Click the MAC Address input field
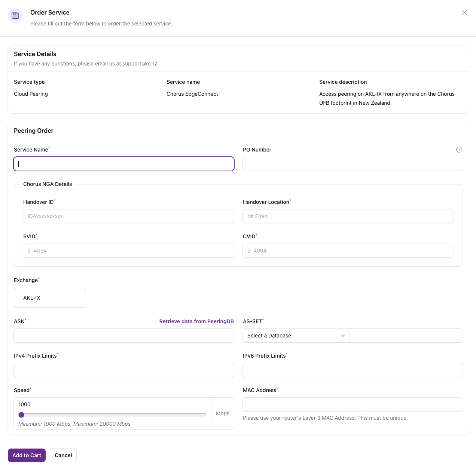 click(x=353, y=404)
